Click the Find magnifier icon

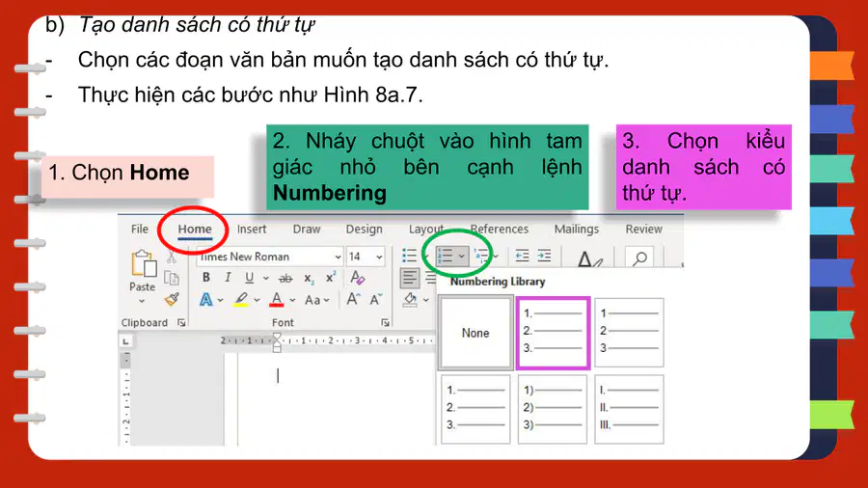click(x=640, y=258)
